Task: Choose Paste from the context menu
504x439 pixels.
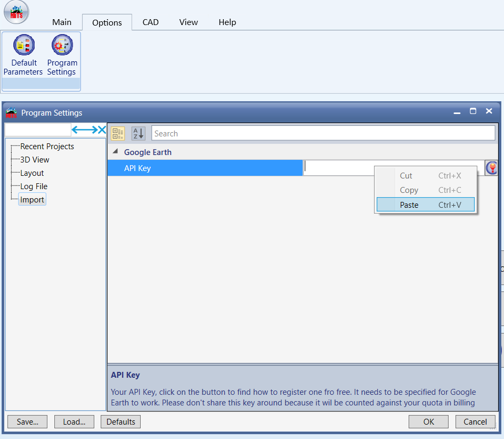Action: coord(409,205)
